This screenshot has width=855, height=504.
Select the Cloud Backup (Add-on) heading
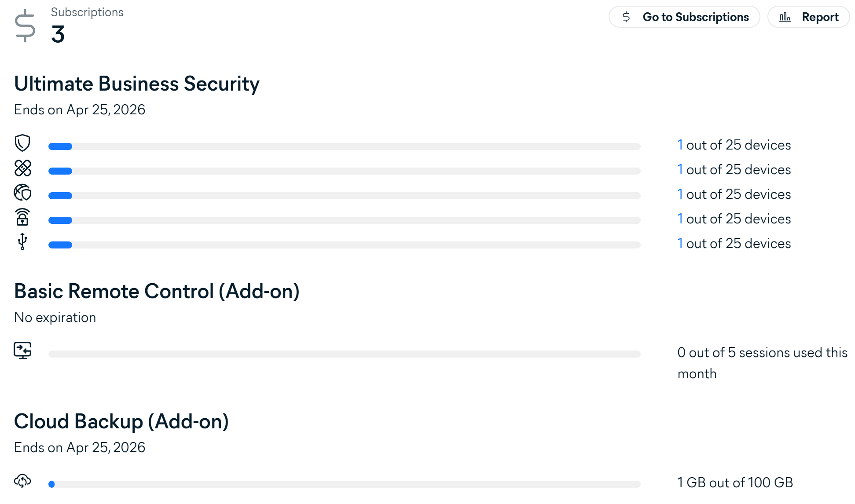(121, 421)
